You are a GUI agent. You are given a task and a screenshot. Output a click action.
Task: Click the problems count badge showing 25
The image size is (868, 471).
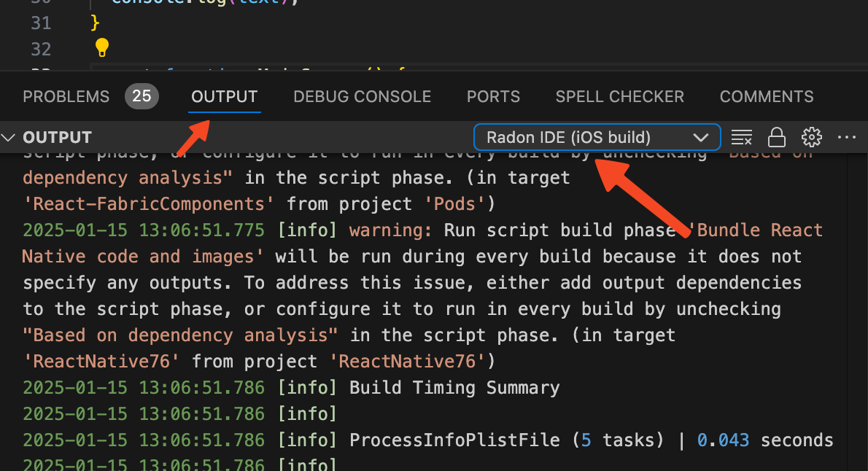(142, 96)
